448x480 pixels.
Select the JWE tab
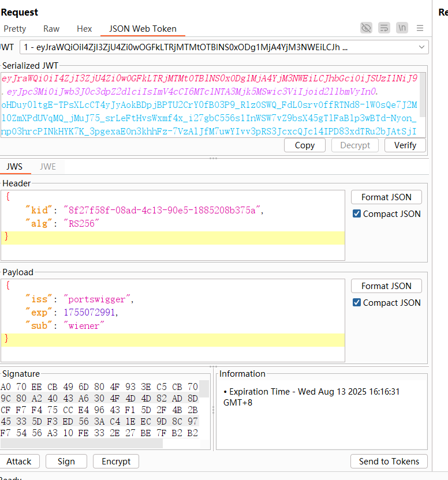point(48,167)
